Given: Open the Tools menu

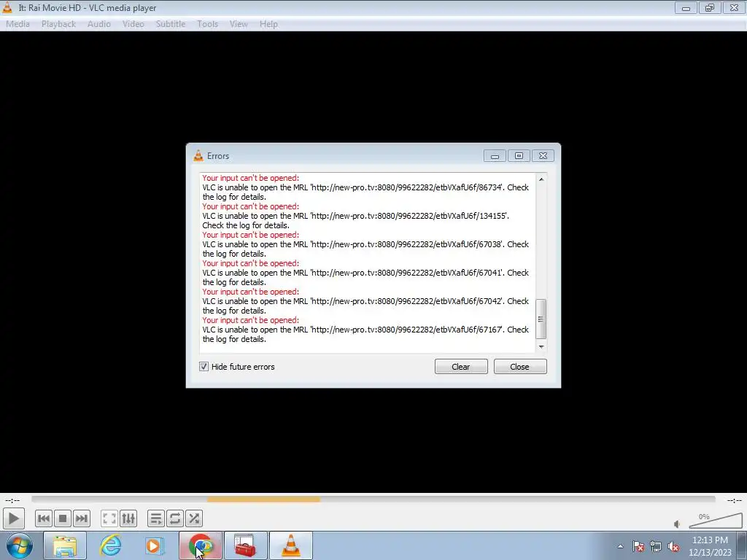Looking at the screenshot, I should [x=207, y=24].
